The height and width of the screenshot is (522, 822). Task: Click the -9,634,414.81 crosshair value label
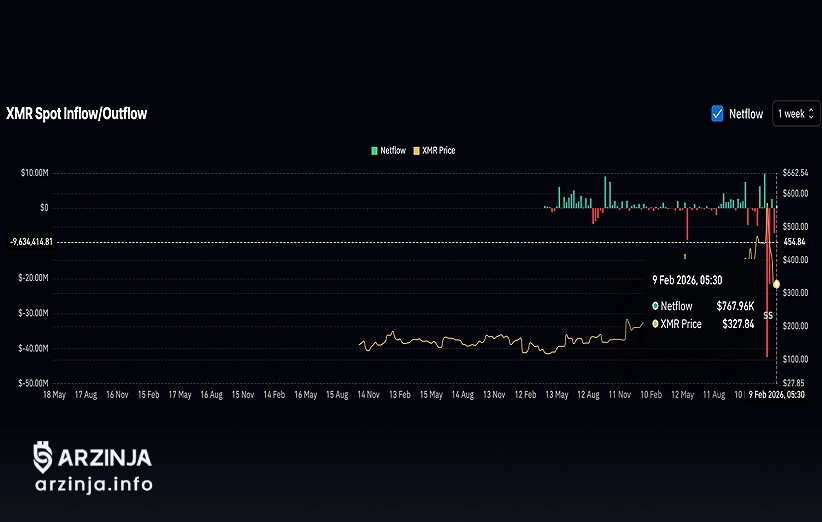pos(30,242)
